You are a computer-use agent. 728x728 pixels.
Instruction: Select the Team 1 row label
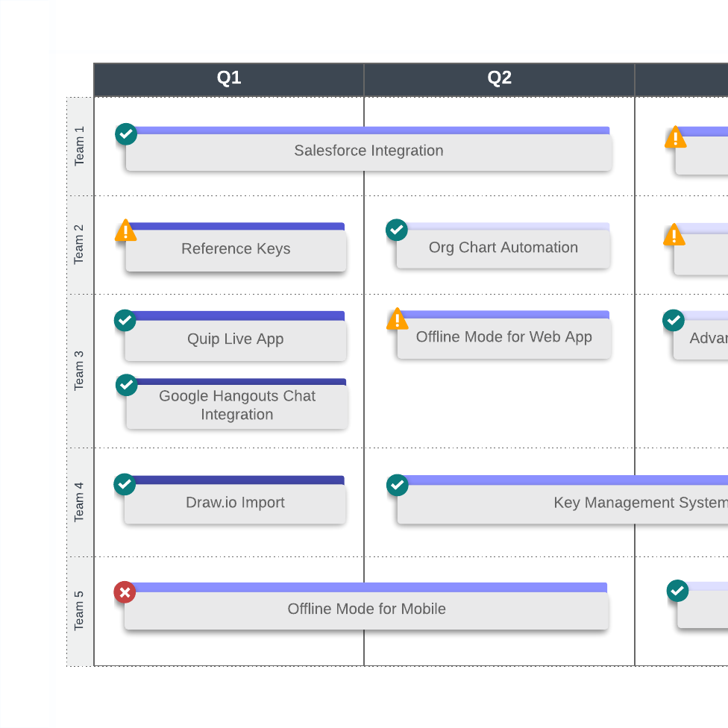coord(80,146)
